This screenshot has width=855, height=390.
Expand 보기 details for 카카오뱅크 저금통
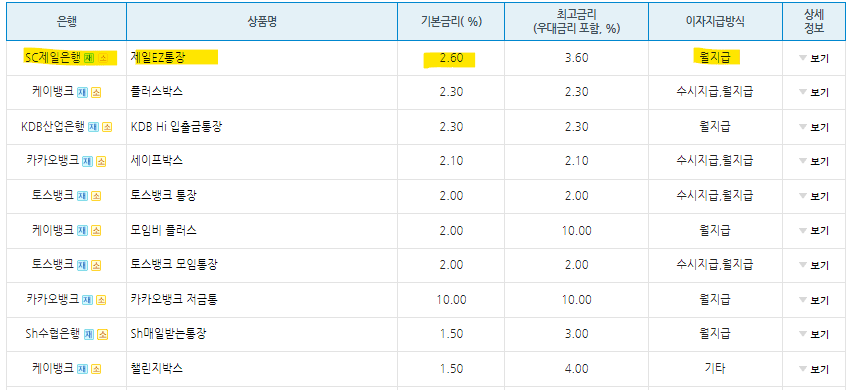tap(814, 300)
